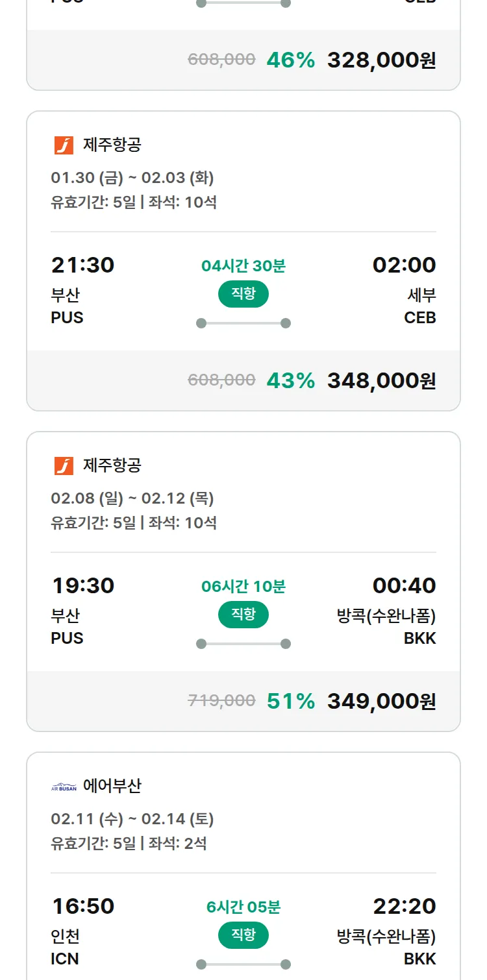Click the route line slider of the 04시간 30분 flight

[x=243, y=323]
